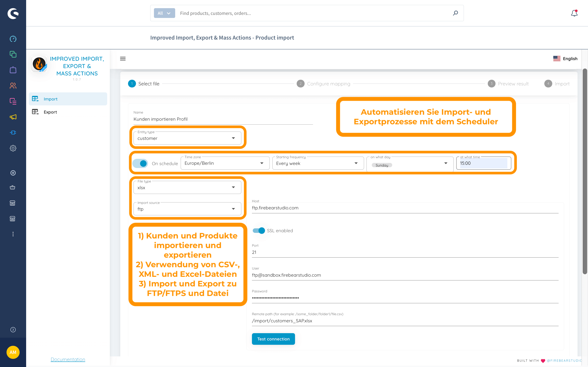Expand the File type dropdown
The image size is (588, 367).
[187, 187]
